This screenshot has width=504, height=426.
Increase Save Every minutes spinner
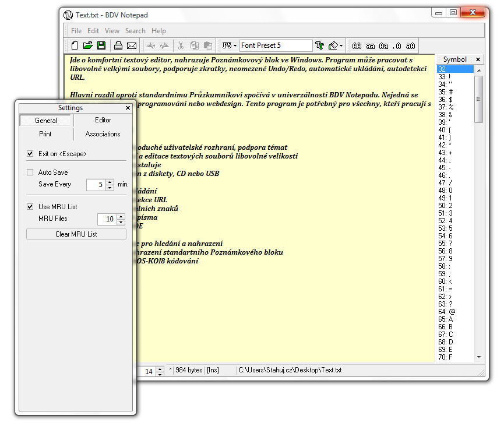[x=110, y=182]
